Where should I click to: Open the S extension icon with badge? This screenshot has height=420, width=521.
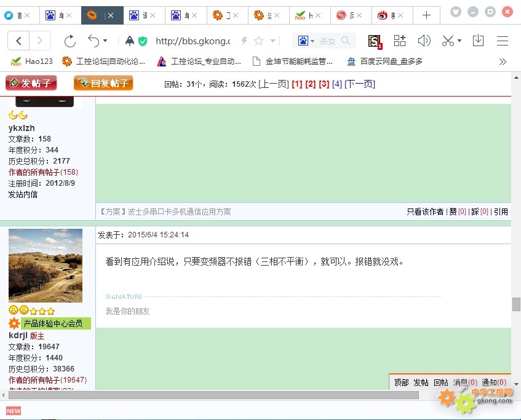click(375, 42)
